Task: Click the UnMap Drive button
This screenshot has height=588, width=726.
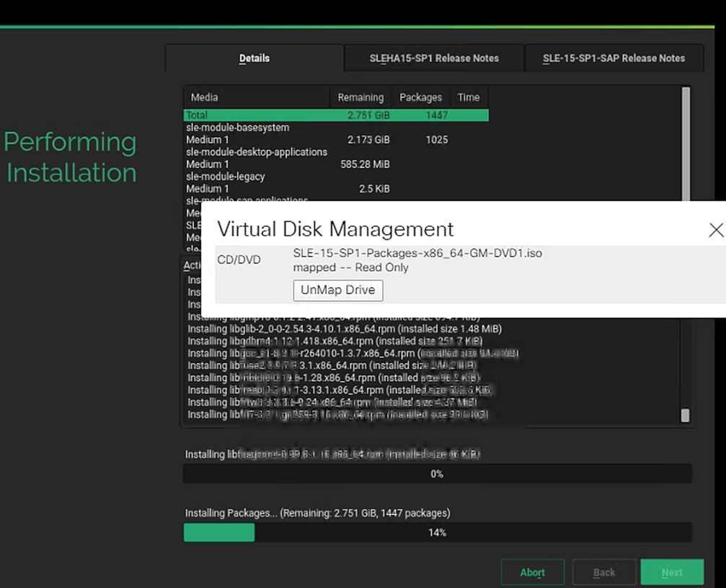Action: (338, 290)
